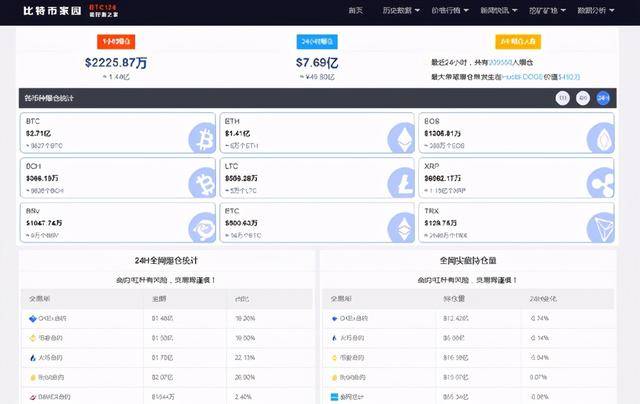Click the 全网实盘持仓量 heading
This screenshot has height=404, width=640.
point(468,260)
